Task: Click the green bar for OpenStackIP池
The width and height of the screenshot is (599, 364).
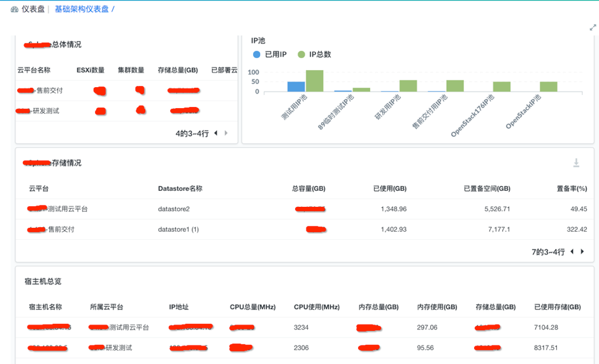Action: (548, 87)
